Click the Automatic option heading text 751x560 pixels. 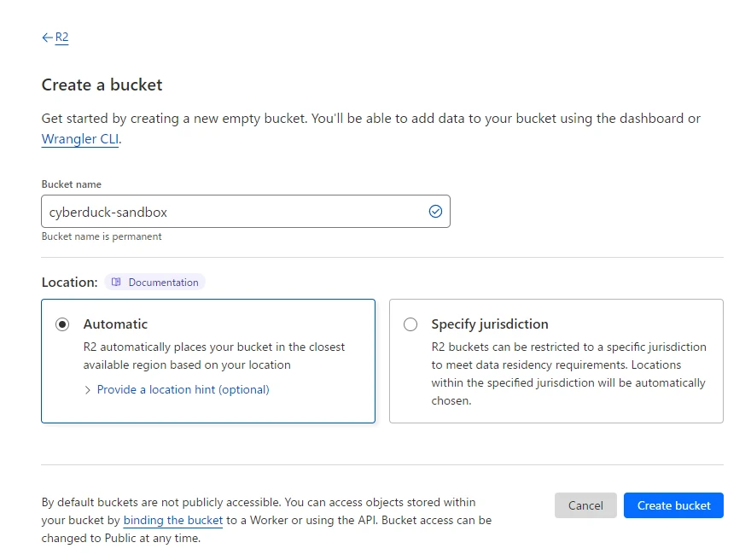[x=115, y=324]
